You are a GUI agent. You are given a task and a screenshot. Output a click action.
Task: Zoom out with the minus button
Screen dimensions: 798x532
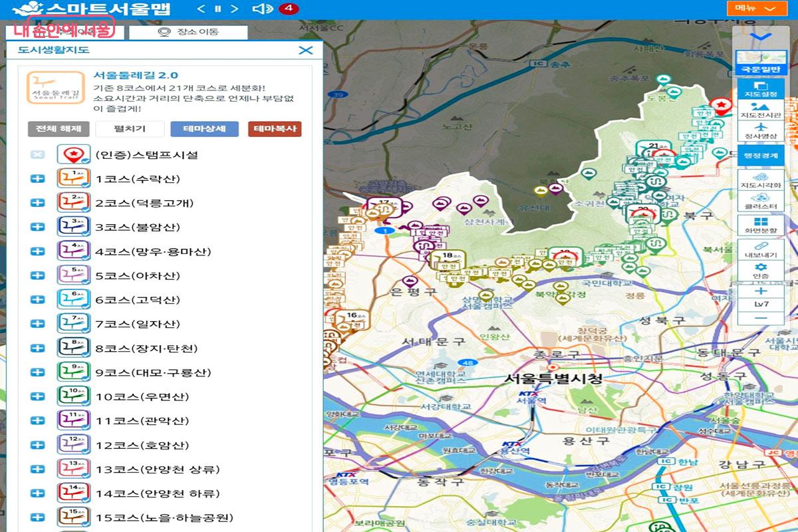click(761, 319)
